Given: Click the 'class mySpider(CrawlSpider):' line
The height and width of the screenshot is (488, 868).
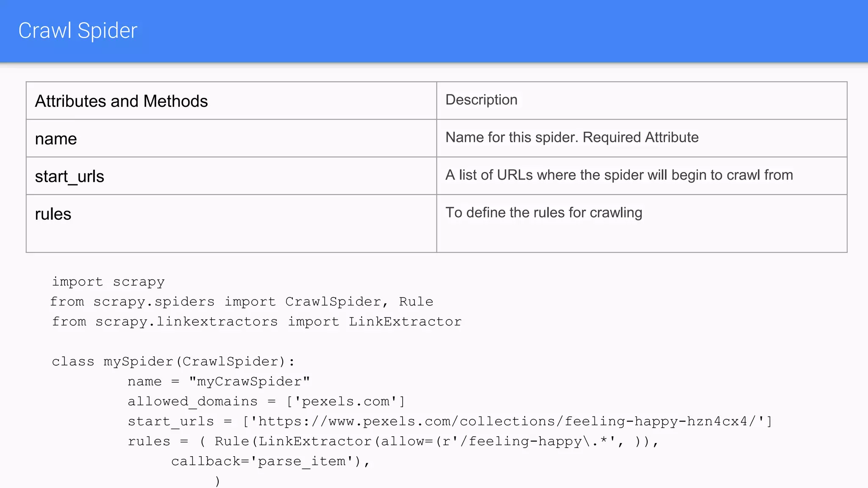Looking at the screenshot, I should point(173,362).
